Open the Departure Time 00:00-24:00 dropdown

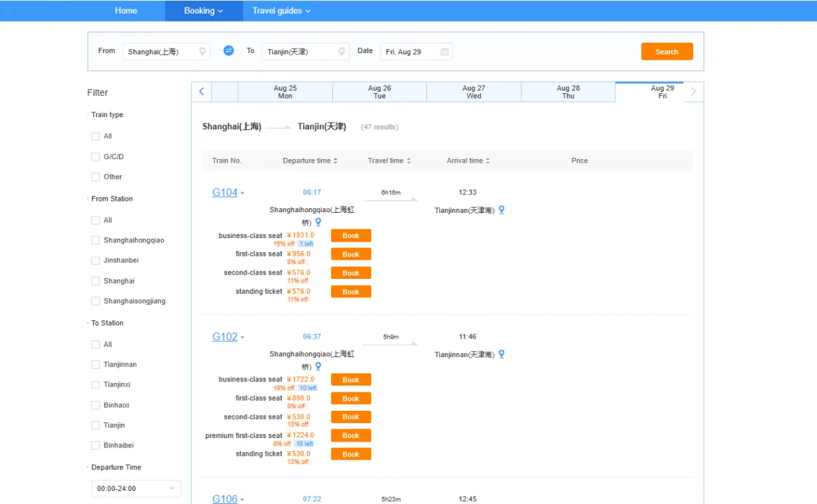coord(136,488)
